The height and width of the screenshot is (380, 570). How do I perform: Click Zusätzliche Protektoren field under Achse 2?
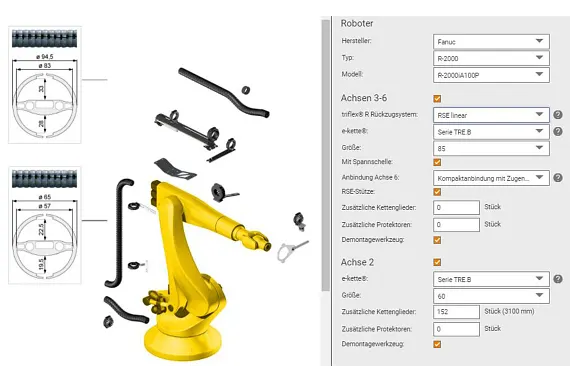click(456, 329)
